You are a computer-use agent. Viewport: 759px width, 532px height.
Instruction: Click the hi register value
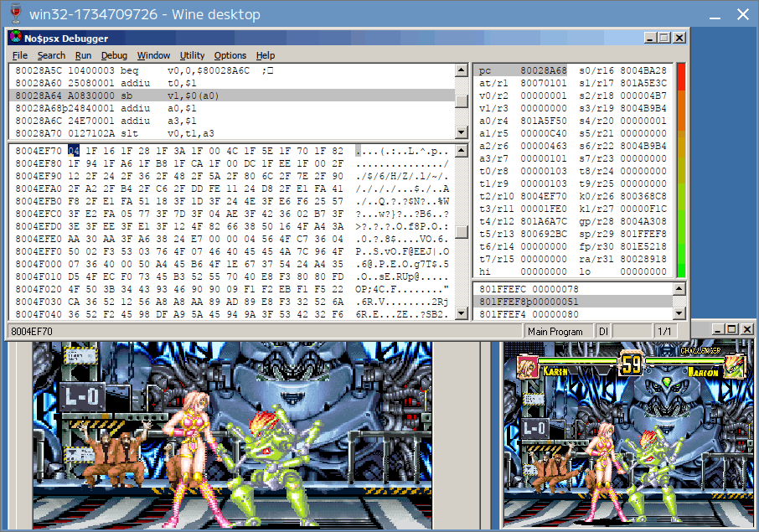pyautogui.click(x=543, y=271)
